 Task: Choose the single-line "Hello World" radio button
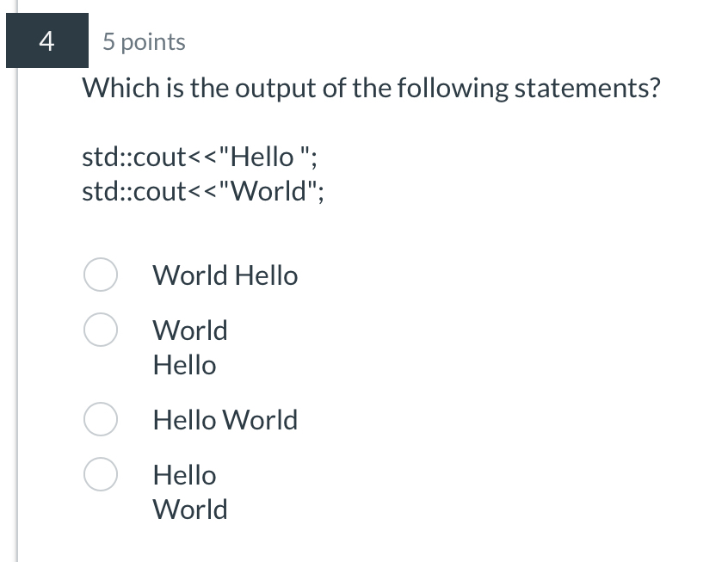101,420
